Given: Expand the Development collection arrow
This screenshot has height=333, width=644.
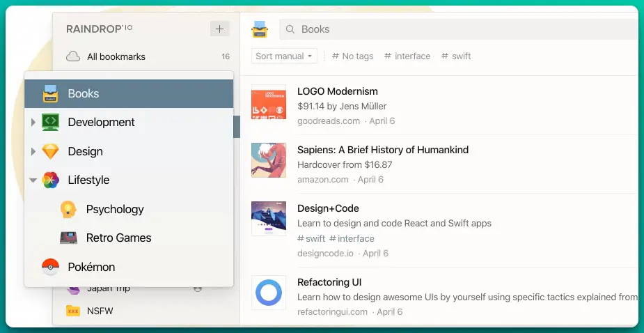Looking at the screenshot, I should coord(33,123).
